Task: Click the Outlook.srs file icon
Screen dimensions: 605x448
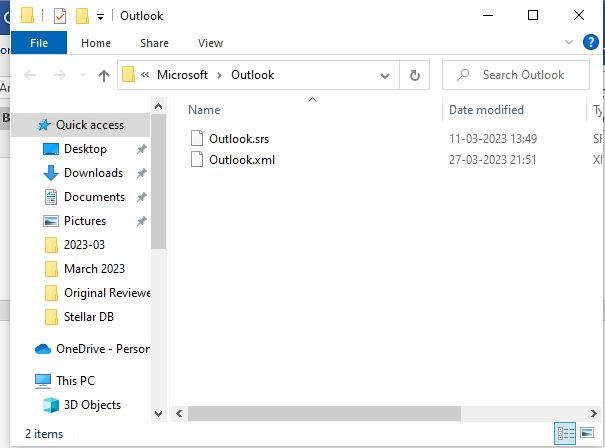Action: click(197, 138)
